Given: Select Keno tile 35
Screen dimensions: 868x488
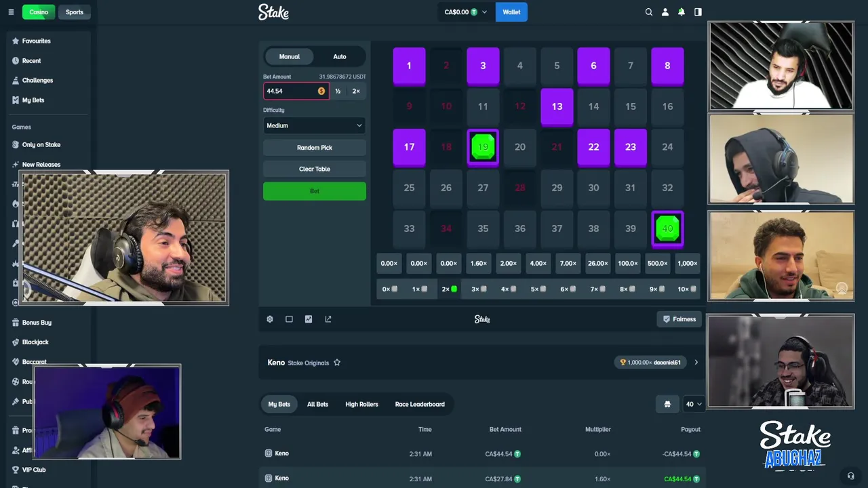Looking at the screenshot, I should [483, 228].
